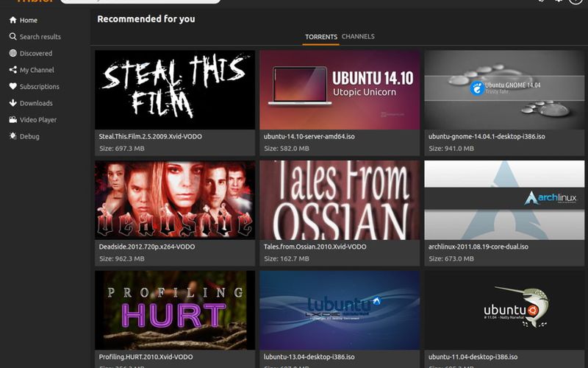588x368 pixels.
Task: Click the text Size: 962.3 MB
Action: tap(122, 259)
